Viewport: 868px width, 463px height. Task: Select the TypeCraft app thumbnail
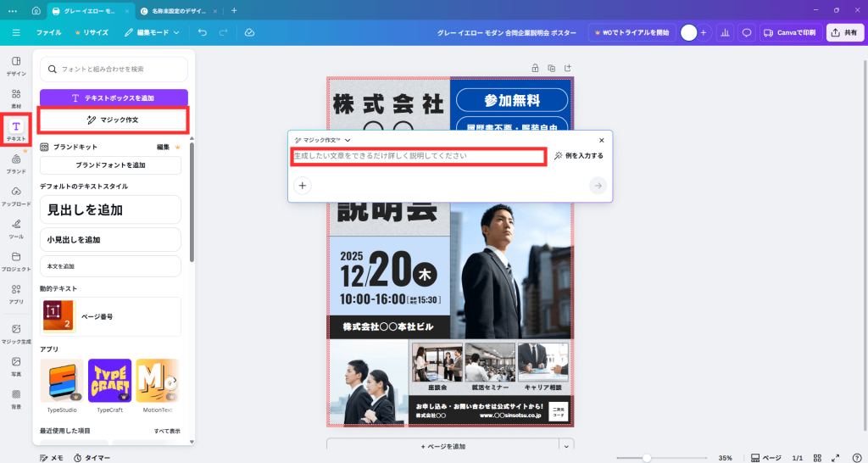(x=109, y=381)
